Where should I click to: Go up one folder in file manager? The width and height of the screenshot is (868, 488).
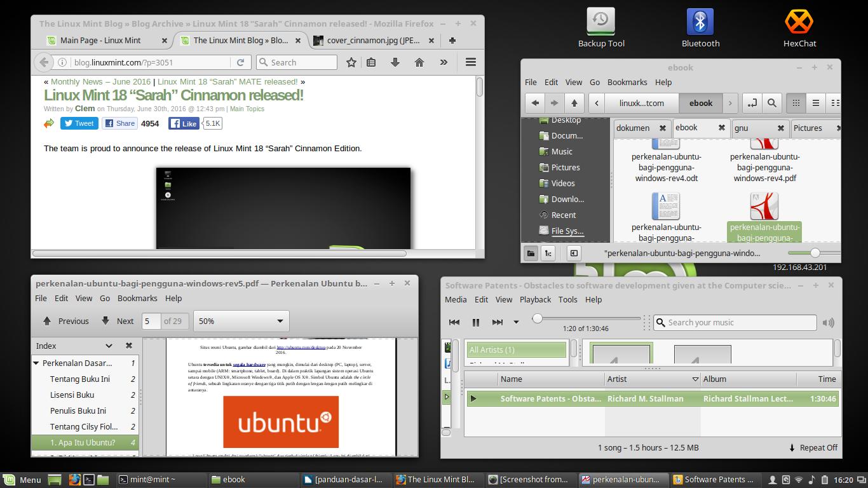point(574,103)
